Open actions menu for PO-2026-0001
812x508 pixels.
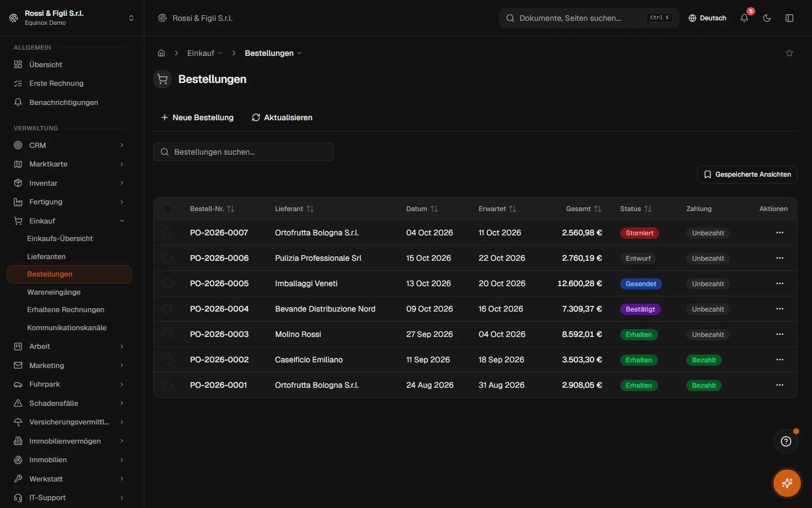780,385
